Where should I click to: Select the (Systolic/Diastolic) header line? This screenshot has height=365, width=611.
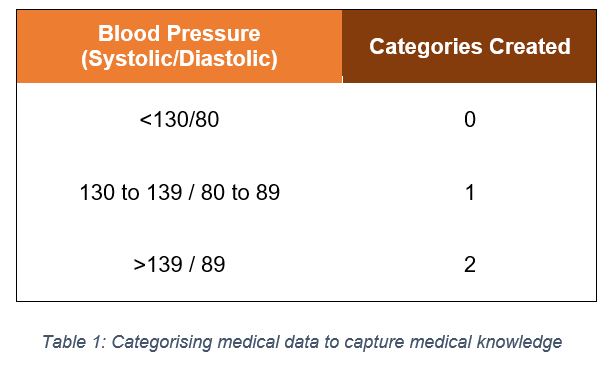179,59
